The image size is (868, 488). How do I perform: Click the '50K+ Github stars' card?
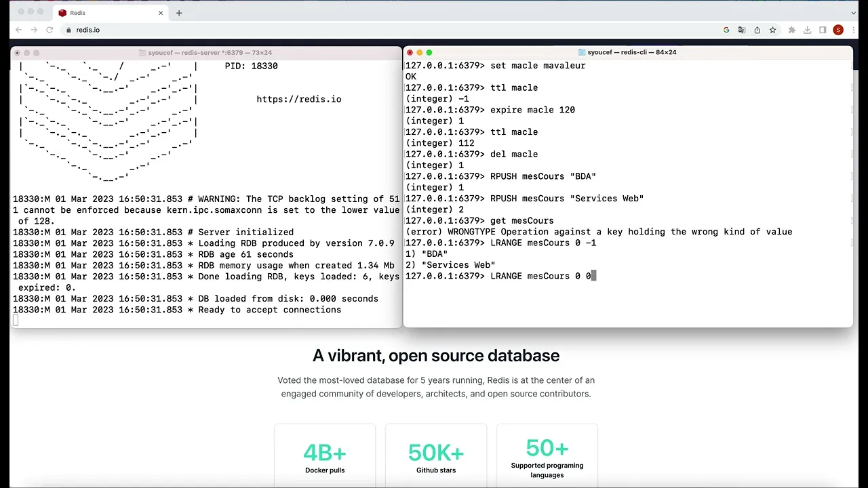[436, 455]
